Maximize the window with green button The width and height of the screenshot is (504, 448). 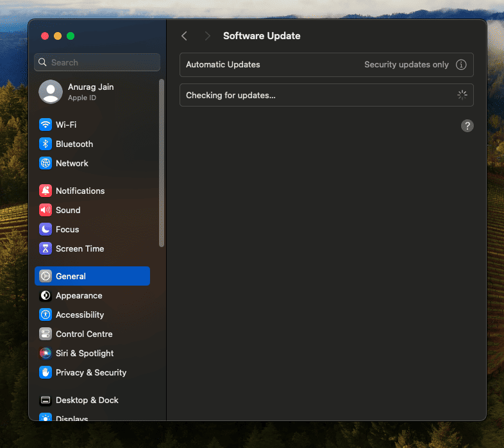click(71, 36)
